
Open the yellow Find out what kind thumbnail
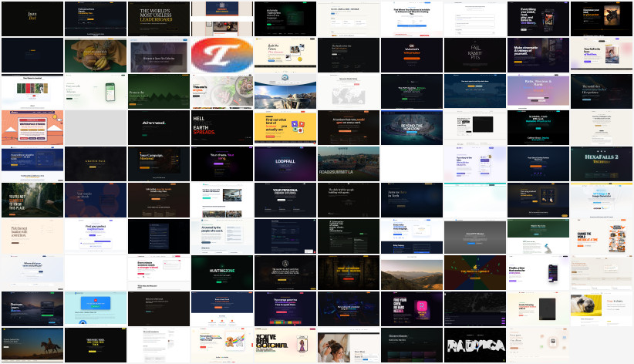pyautogui.click(x=285, y=128)
